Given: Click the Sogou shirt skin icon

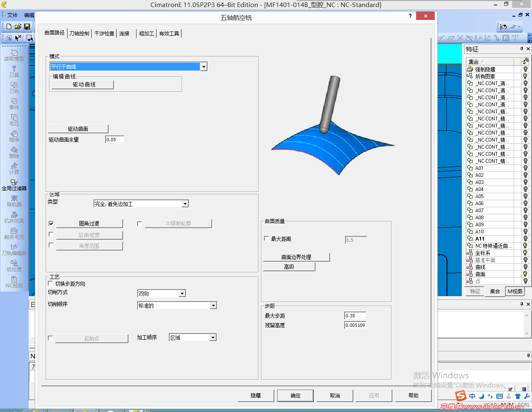Looking at the screenshot, I should coord(518,396).
